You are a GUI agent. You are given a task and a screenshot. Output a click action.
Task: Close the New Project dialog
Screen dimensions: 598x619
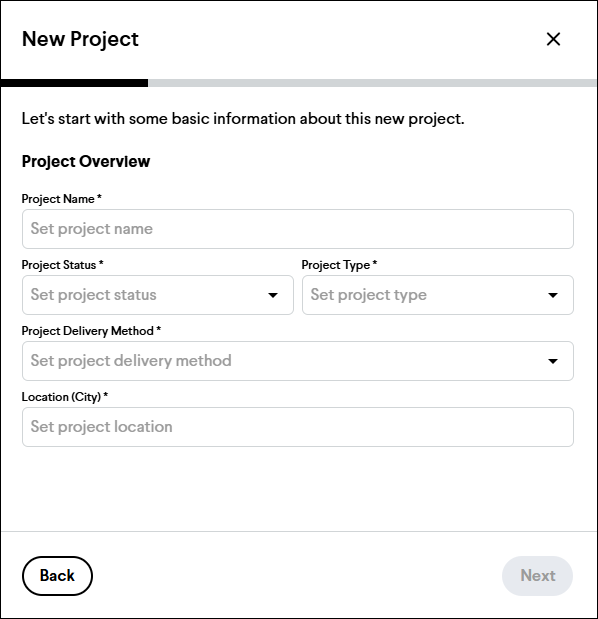coord(553,39)
